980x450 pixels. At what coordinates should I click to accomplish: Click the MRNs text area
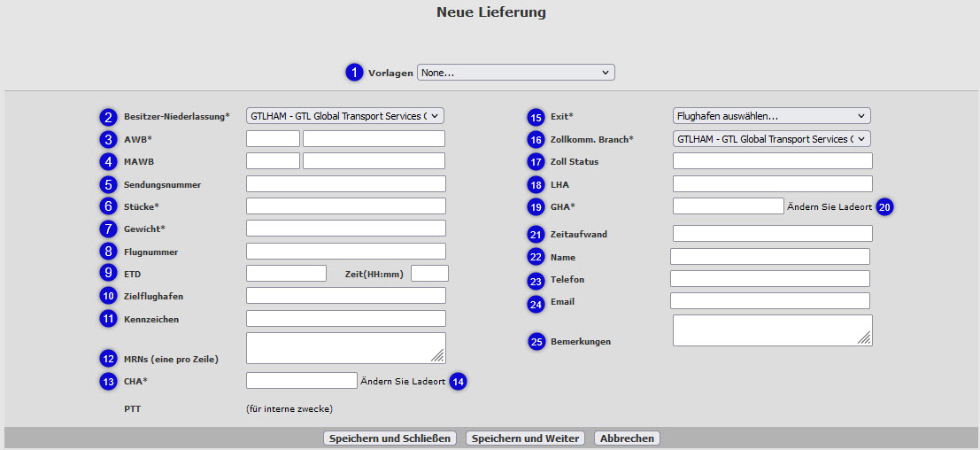coord(345,348)
